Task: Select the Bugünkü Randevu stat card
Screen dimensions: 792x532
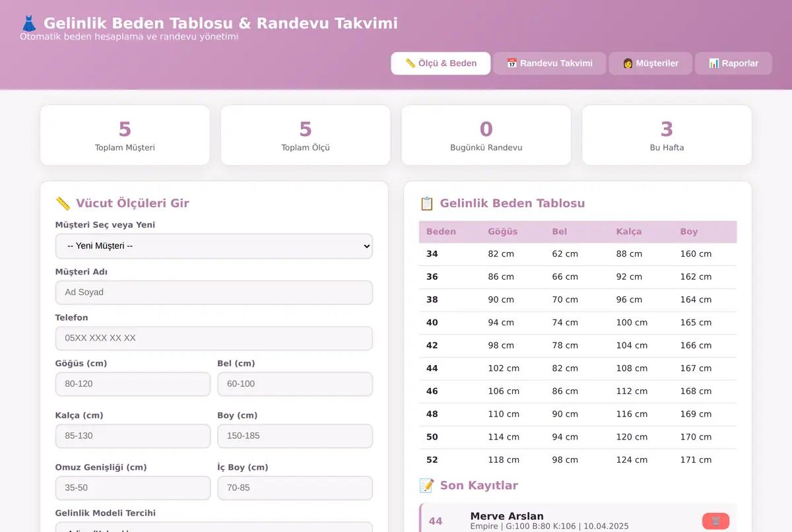Action: point(486,135)
